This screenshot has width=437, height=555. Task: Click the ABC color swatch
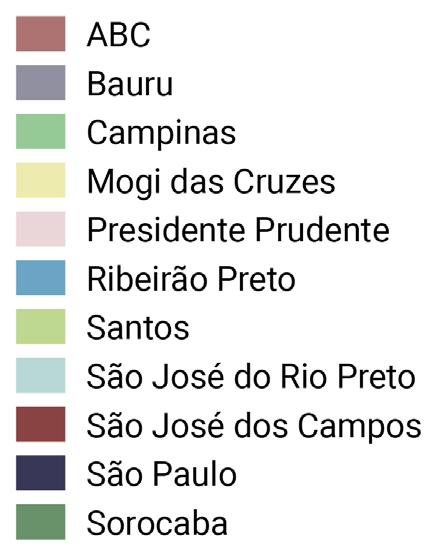[41, 34]
